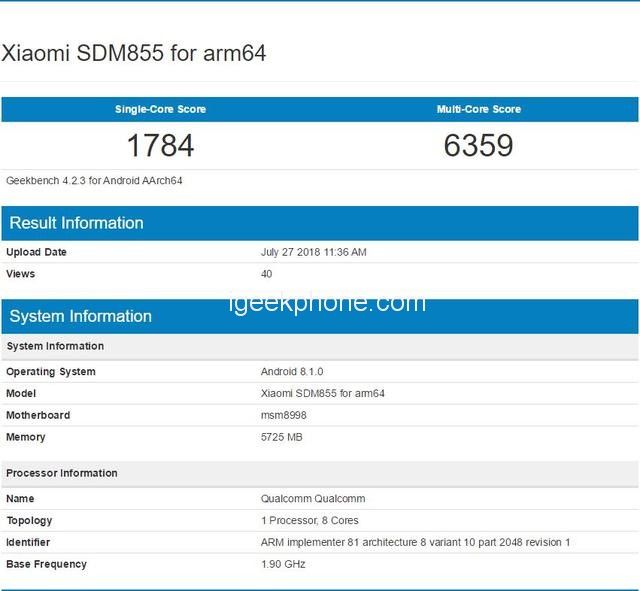The image size is (640, 591).
Task: Click the Model row label
Action: click(x=21, y=393)
